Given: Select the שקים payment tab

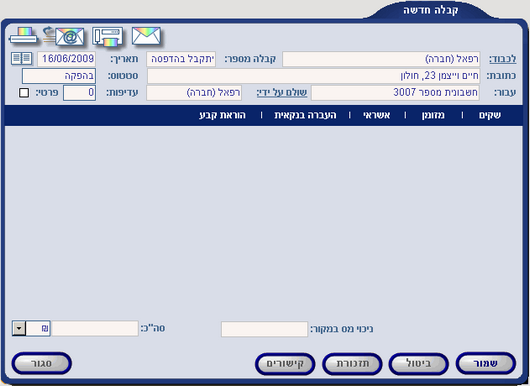Looking at the screenshot, I should tap(490, 115).
